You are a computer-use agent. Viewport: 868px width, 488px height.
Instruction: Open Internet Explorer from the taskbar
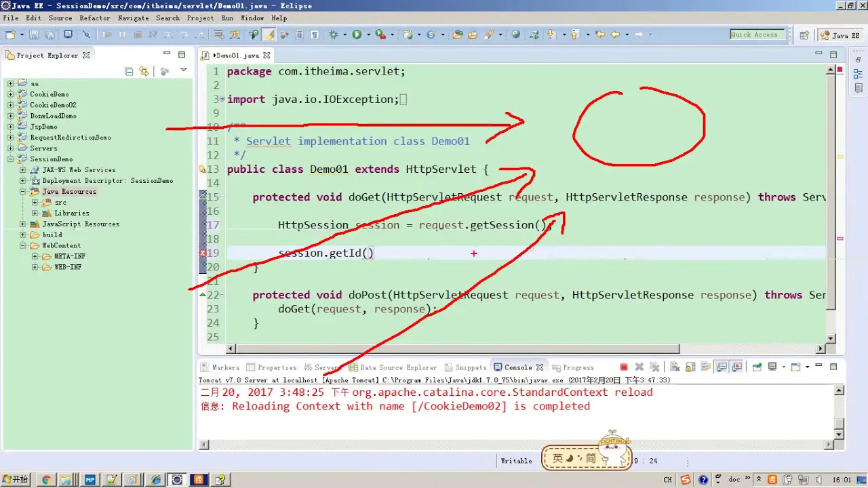[156, 479]
